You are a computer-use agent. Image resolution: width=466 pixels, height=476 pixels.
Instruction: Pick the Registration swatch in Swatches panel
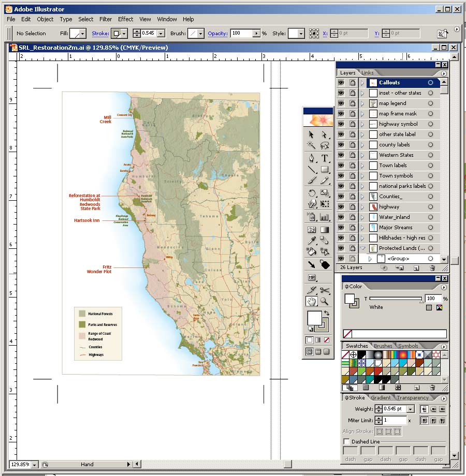coord(353,354)
